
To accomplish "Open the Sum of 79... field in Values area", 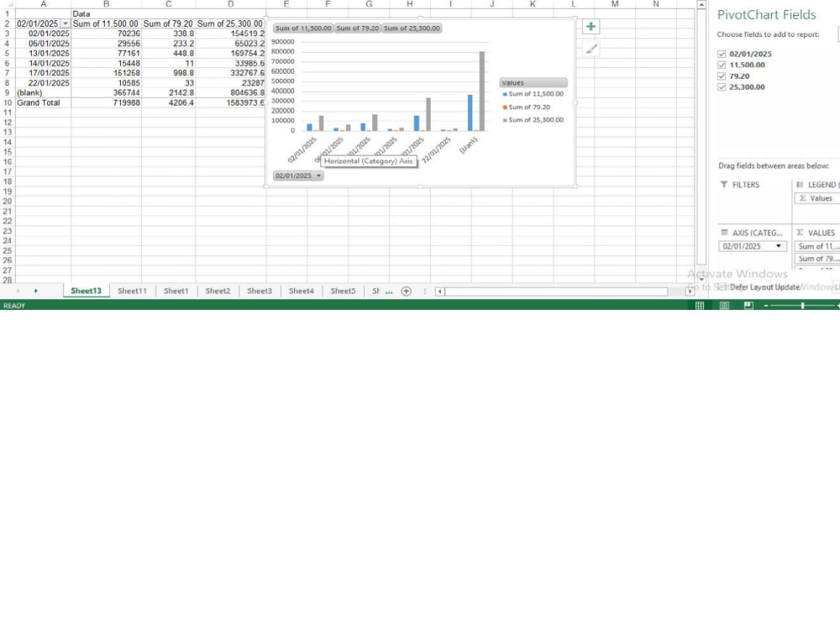I will (817, 259).
